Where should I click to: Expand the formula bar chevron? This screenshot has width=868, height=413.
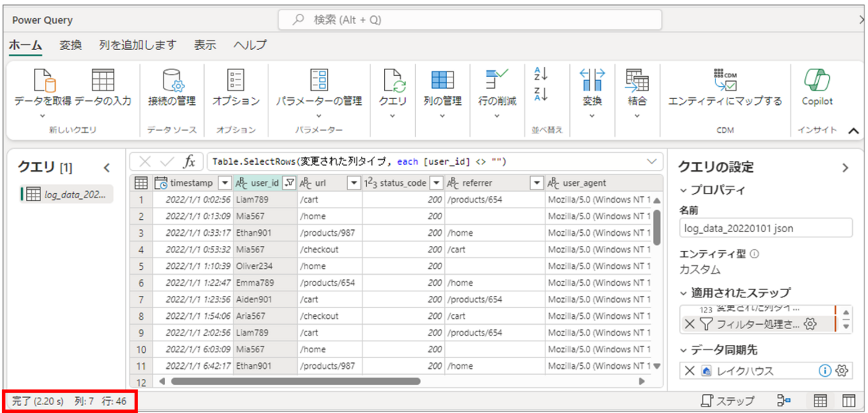pyautogui.click(x=652, y=161)
